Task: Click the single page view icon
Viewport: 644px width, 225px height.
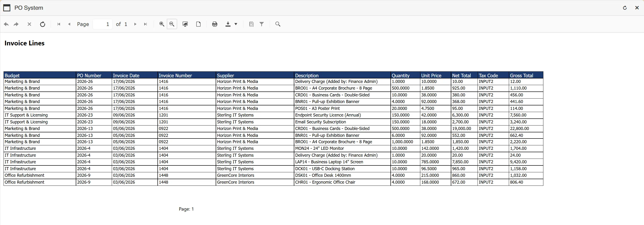Action: tap(198, 24)
